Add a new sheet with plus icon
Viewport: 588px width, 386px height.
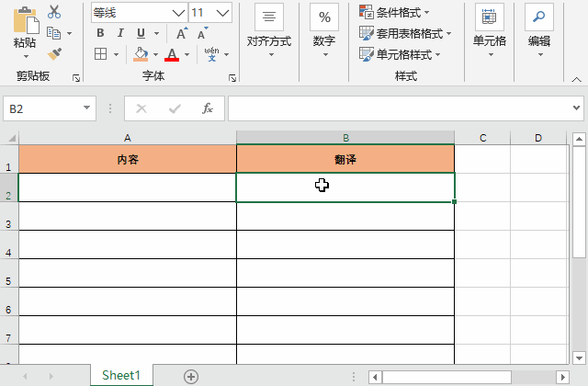coord(191,376)
